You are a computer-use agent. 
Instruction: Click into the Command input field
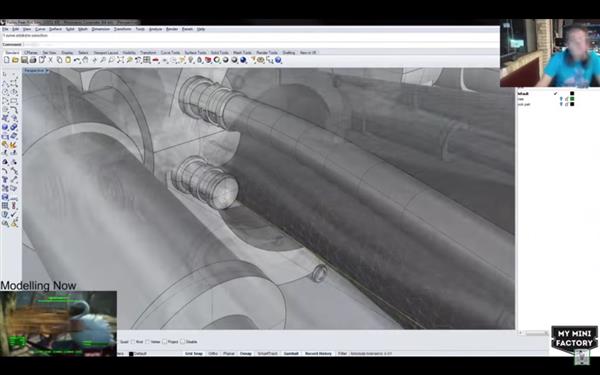coord(260,44)
